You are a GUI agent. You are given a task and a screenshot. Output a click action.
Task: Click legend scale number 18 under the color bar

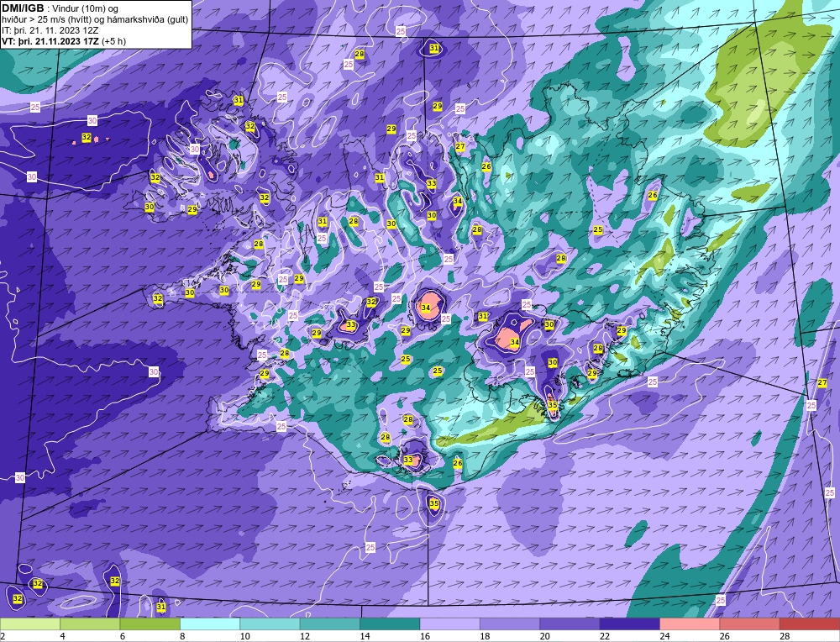485,636
